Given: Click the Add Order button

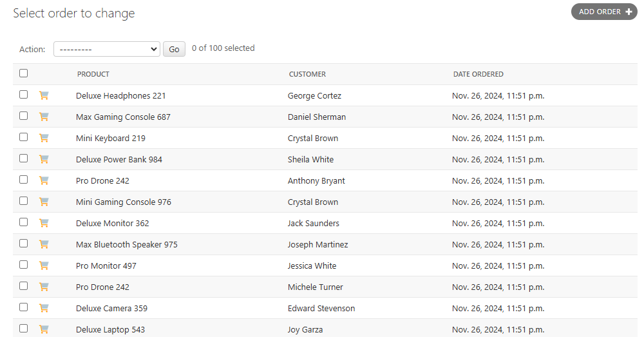Looking at the screenshot, I should click(x=604, y=12).
